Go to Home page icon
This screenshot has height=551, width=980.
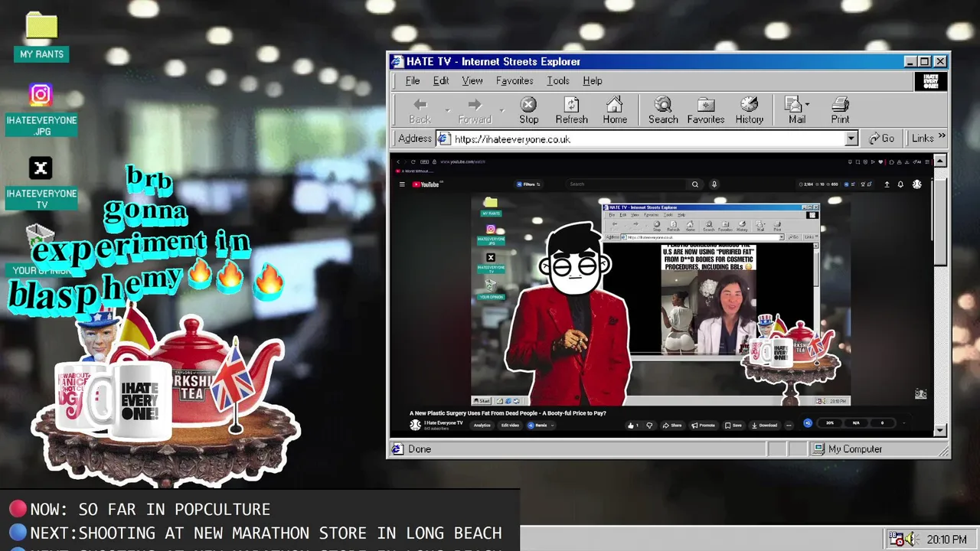[x=614, y=104]
